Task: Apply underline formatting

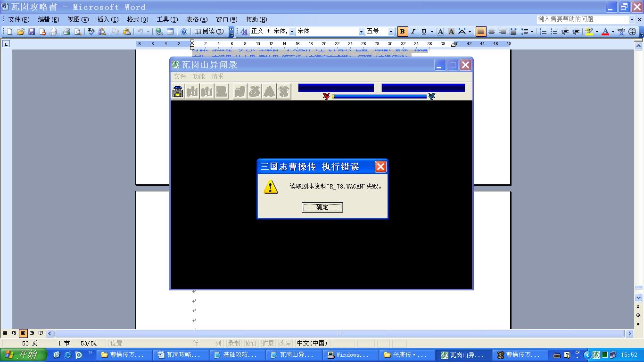Action: pyautogui.click(x=424, y=32)
